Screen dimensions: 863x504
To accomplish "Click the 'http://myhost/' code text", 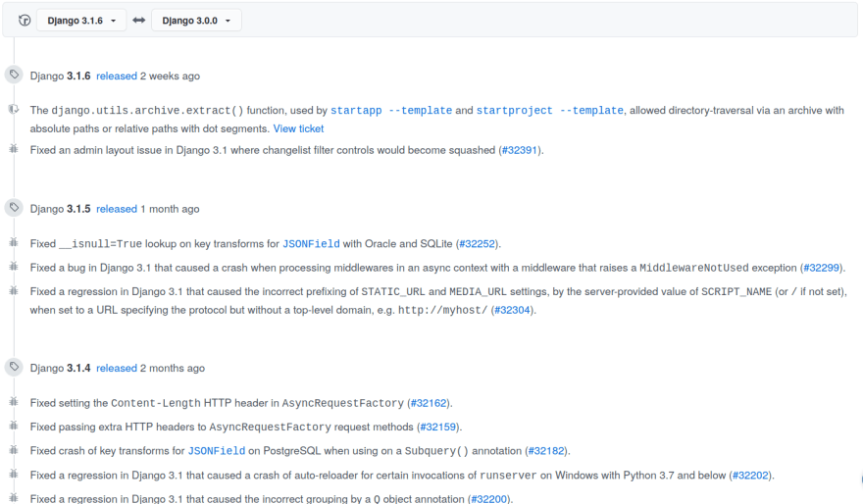I will 442,310.
